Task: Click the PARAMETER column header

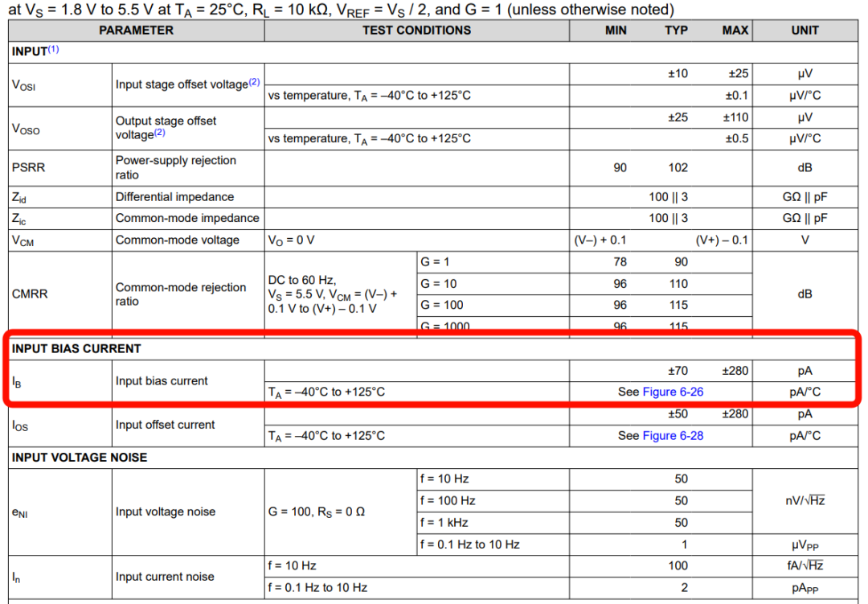Action: coord(136,31)
